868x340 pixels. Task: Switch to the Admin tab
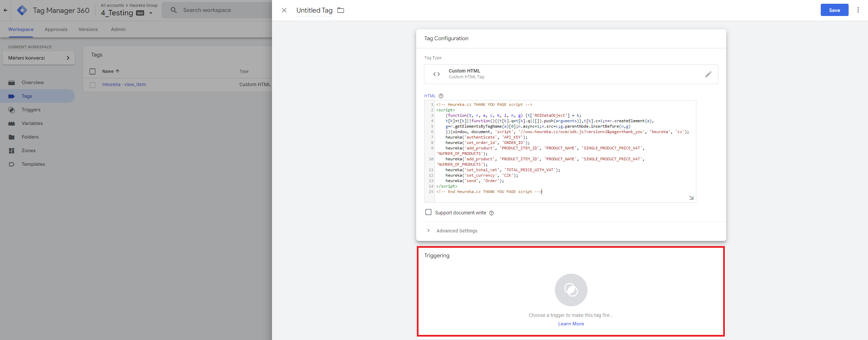point(118,29)
